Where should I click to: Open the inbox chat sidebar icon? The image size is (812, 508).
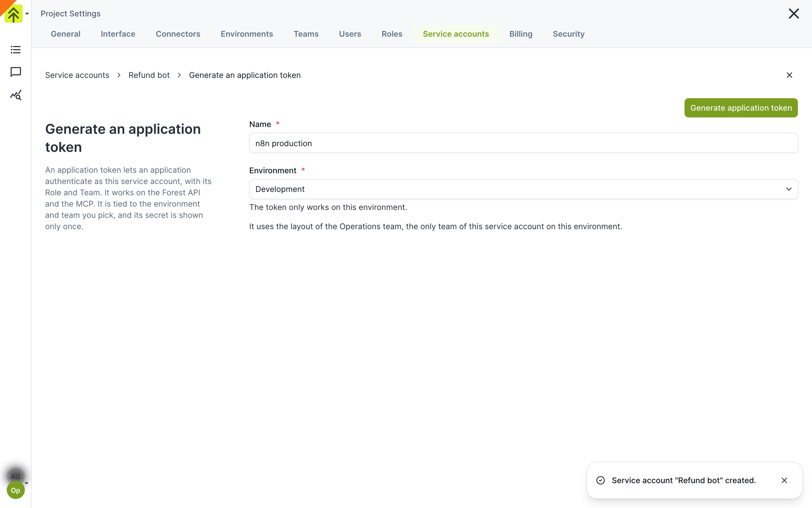16,72
